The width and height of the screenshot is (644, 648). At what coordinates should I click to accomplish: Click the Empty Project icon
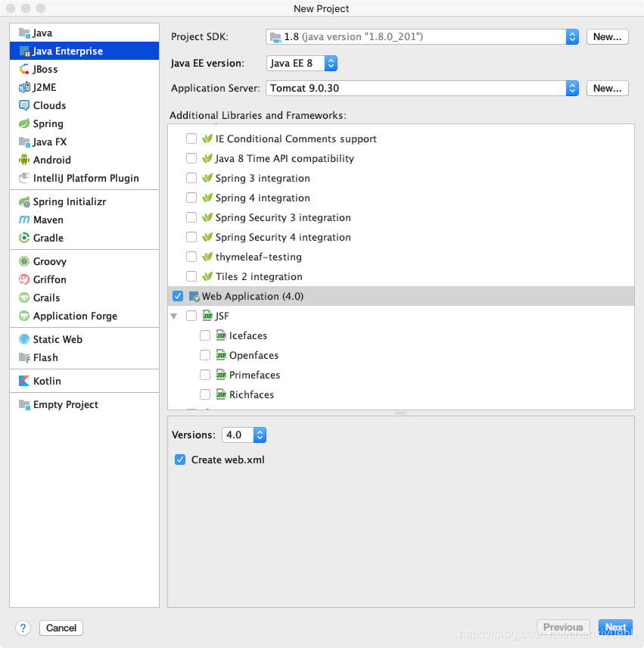tap(24, 404)
